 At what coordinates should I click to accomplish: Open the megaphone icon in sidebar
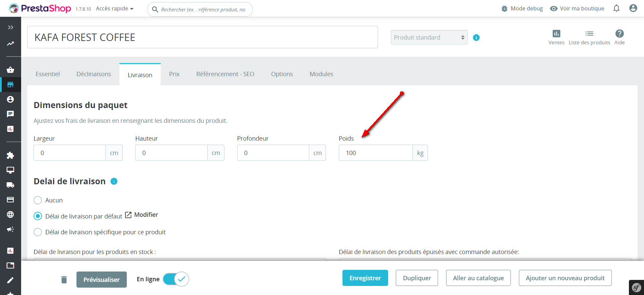click(10, 229)
